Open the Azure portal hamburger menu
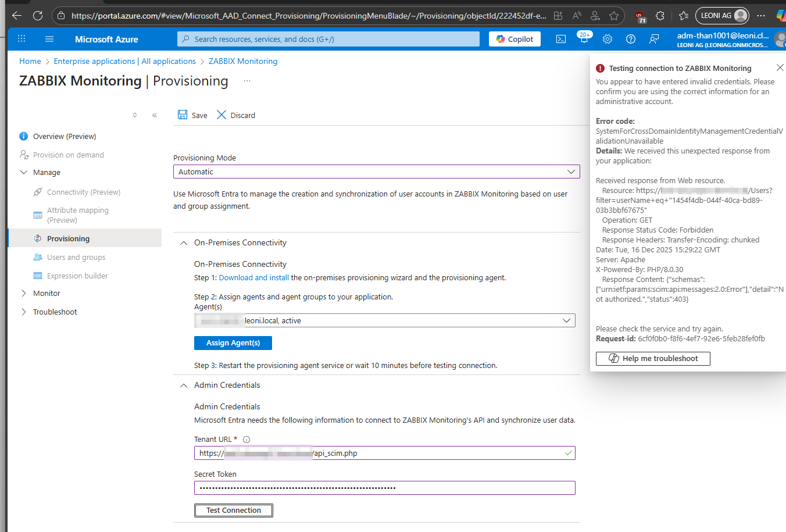This screenshot has width=786, height=532. coord(49,39)
